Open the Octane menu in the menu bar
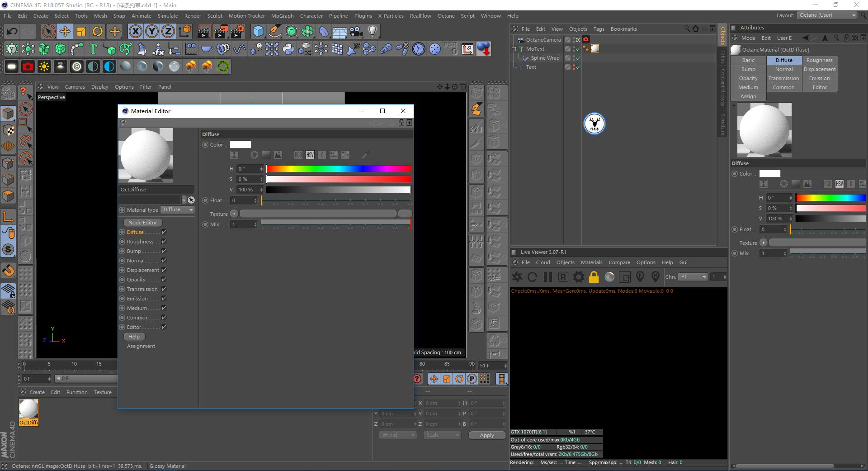Image resolution: width=868 pixels, height=471 pixels. (446, 15)
